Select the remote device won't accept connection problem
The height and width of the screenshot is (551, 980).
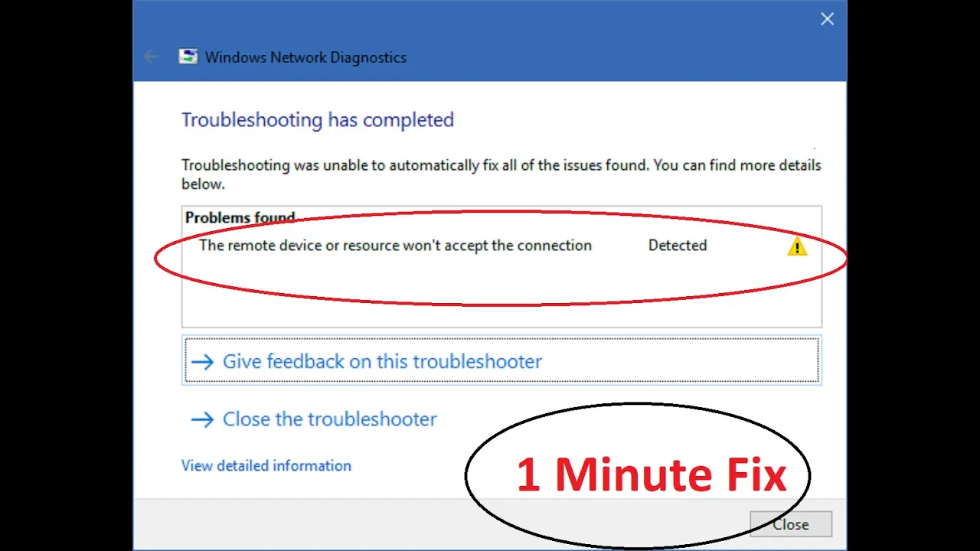[395, 245]
